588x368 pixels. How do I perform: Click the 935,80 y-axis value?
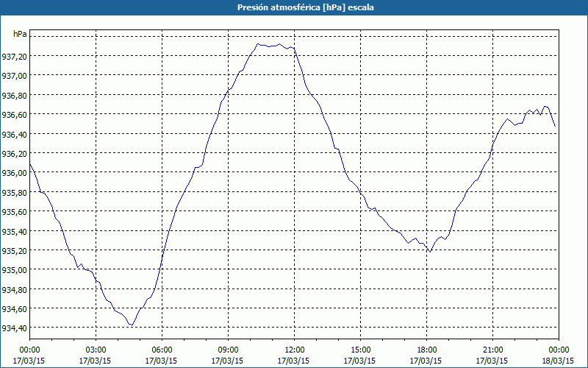(x=14, y=192)
